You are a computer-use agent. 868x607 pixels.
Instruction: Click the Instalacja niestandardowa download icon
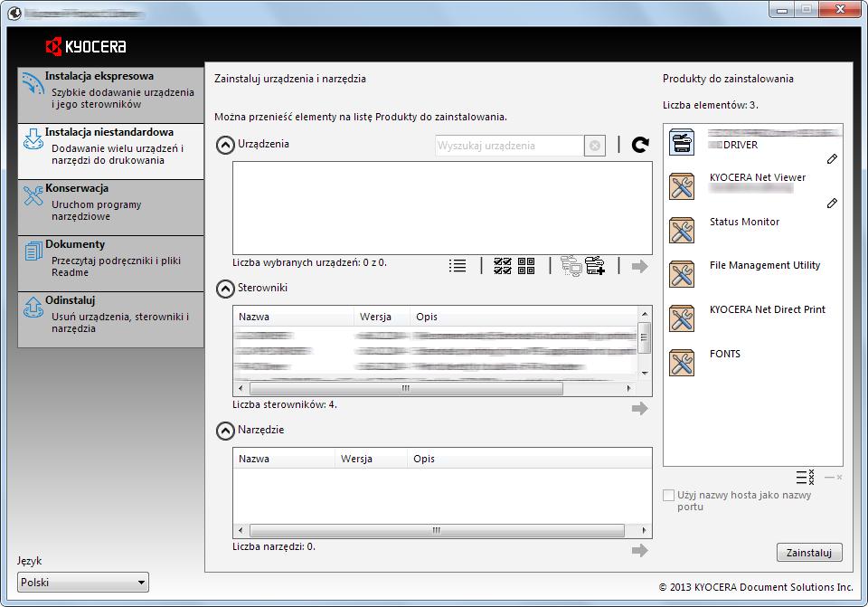click(33, 139)
